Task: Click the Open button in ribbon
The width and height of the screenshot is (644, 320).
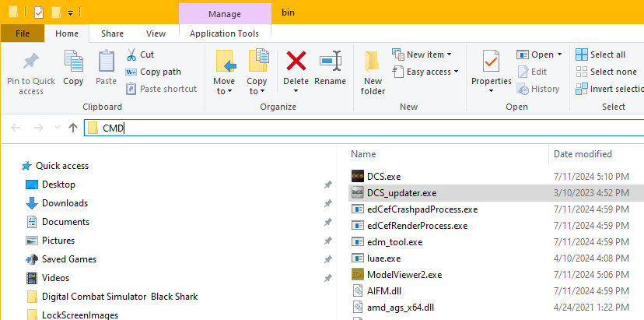Action: tap(535, 55)
